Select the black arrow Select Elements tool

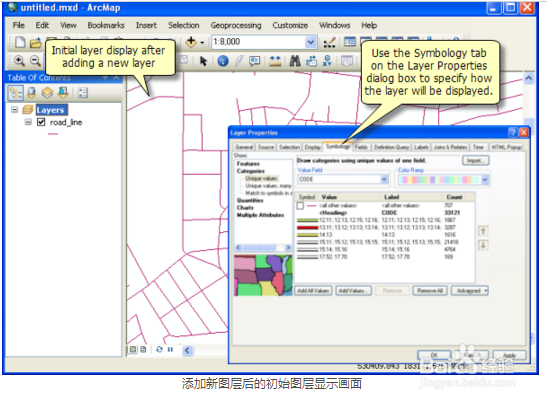point(203,61)
